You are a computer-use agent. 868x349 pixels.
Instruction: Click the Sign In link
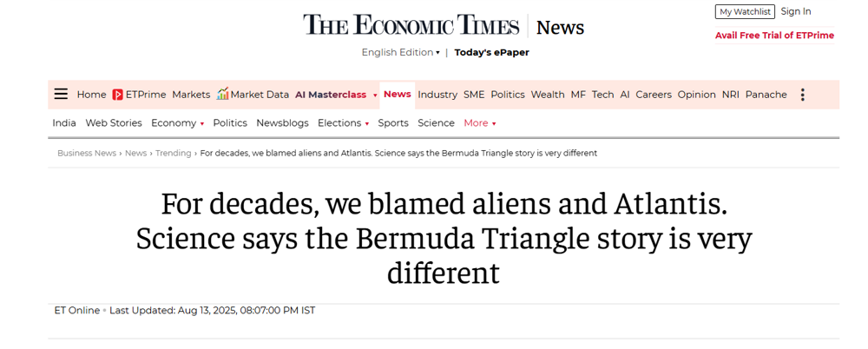(x=796, y=11)
